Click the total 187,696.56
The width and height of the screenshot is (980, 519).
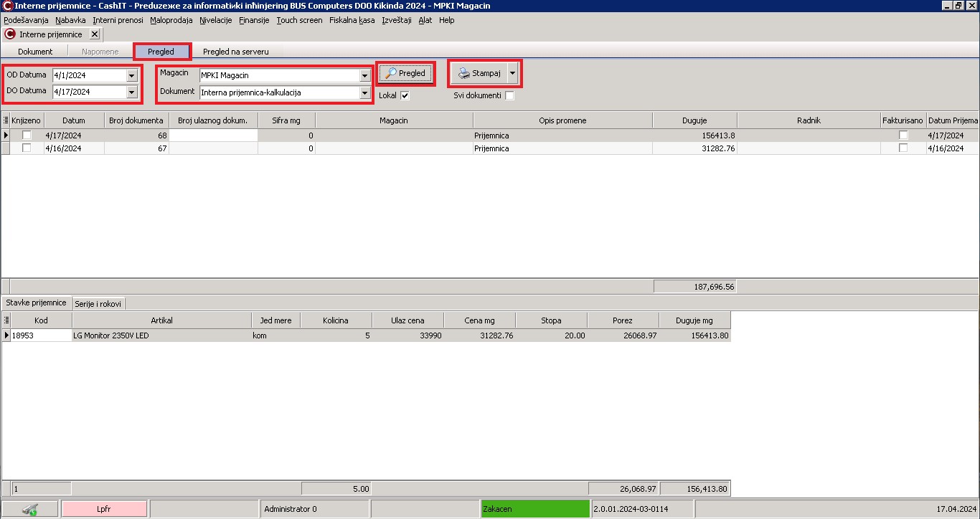[715, 287]
